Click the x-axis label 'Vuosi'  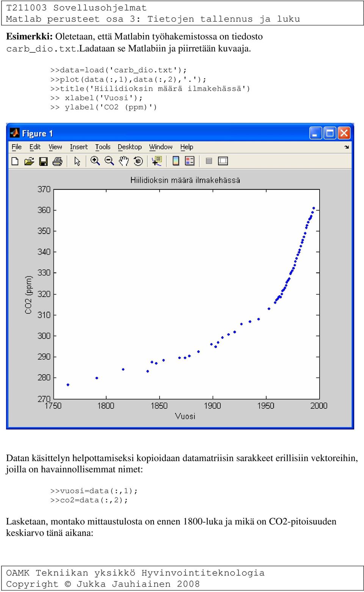pos(185,416)
